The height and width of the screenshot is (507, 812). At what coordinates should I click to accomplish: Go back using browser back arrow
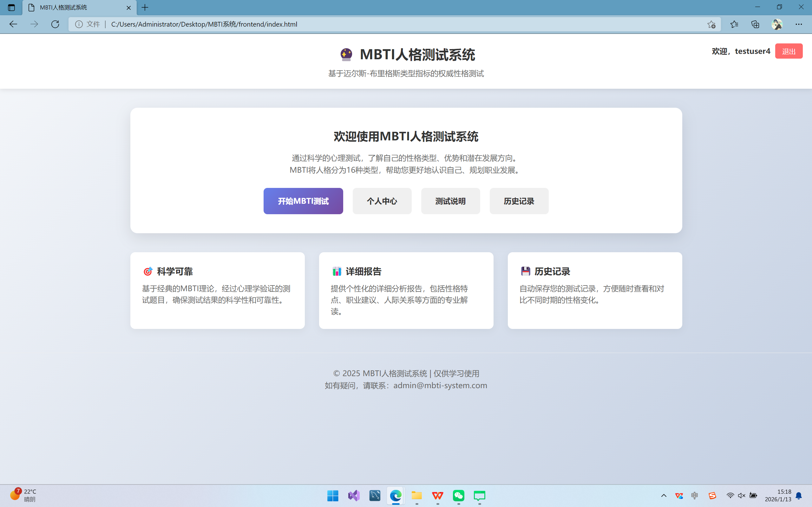point(13,24)
